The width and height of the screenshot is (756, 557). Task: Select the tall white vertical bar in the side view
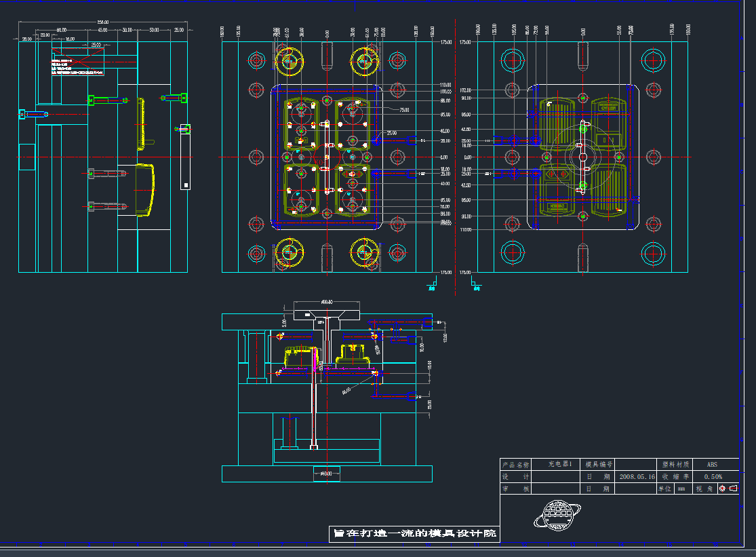pos(185,159)
